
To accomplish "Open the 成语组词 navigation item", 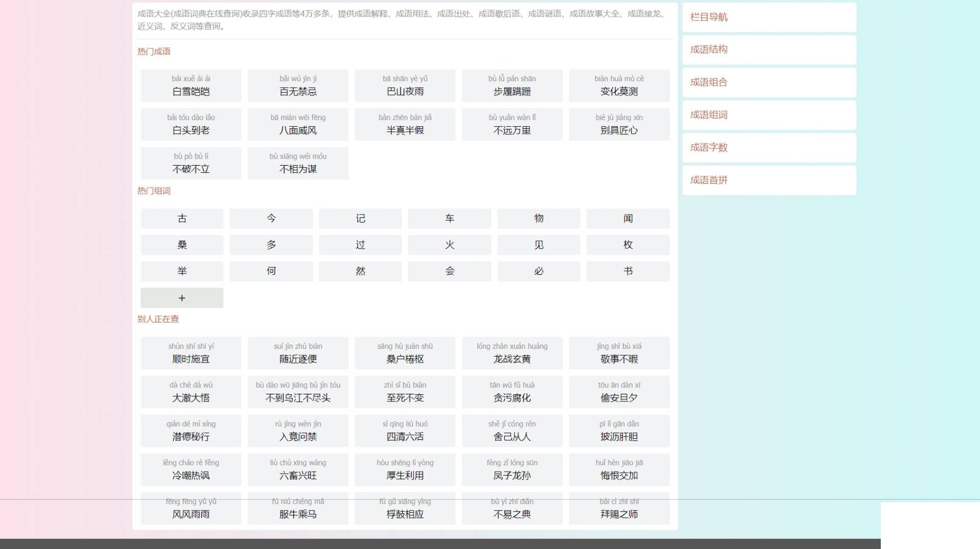I will click(769, 115).
